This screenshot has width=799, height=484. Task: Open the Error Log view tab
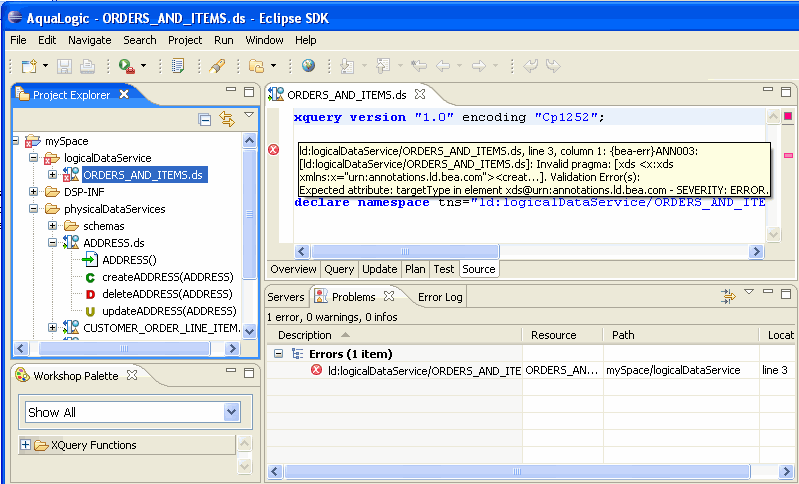click(x=440, y=297)
